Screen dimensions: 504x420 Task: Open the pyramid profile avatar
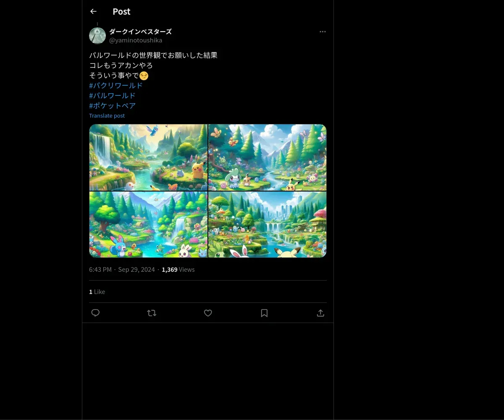[97, 36]
